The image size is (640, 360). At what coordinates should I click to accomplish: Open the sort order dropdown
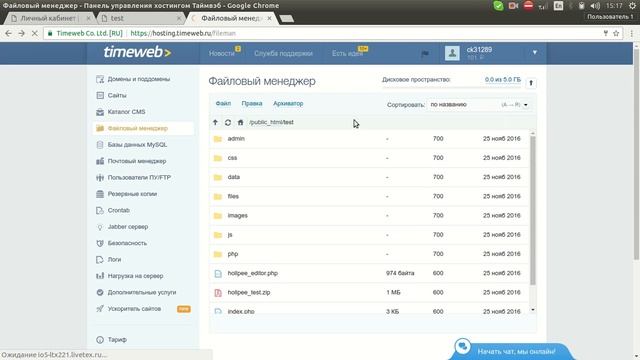tap(480, 105)
